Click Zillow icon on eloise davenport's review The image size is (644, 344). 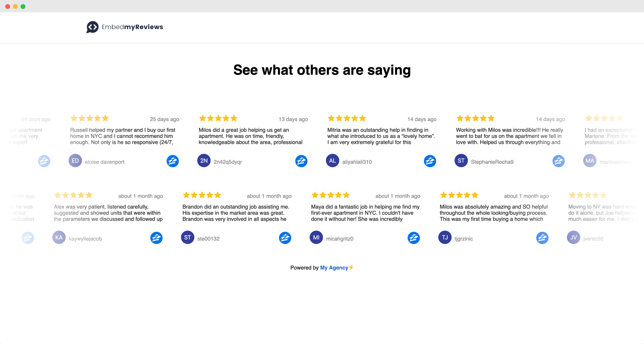[172, 161]
